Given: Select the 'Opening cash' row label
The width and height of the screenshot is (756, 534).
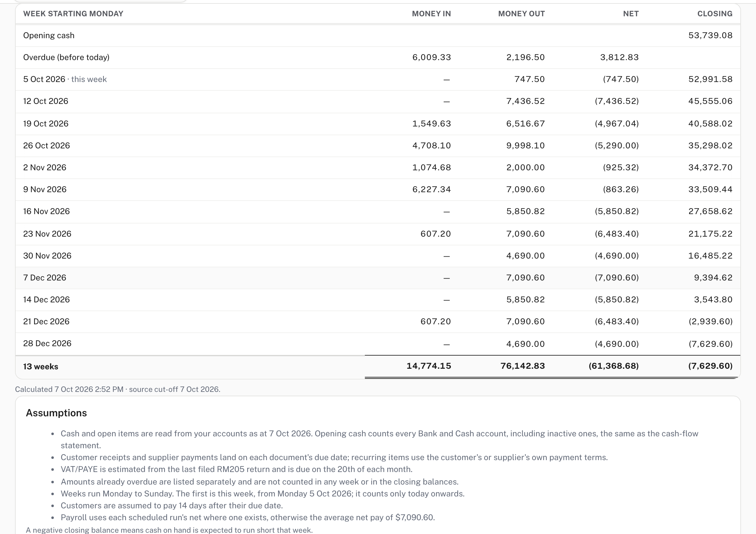Looking at the screenshot, I should tap(49, 35).
